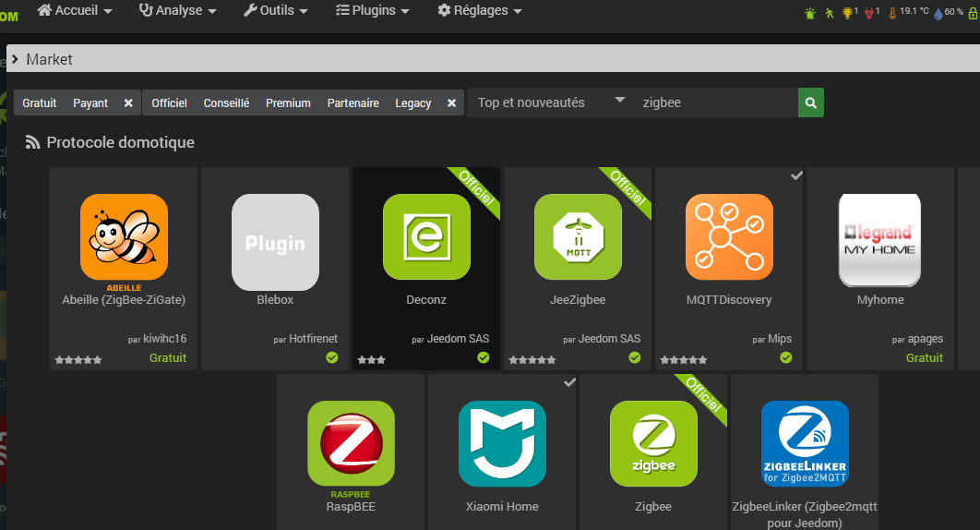
Task: Click the Deconz plugin name
Action: point(426,300)
